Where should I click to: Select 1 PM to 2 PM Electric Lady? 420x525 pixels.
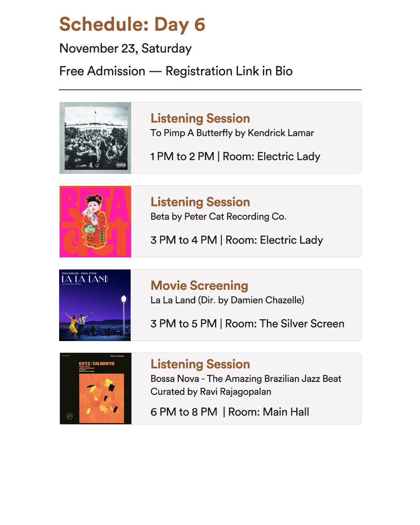(x=235, y=156)
